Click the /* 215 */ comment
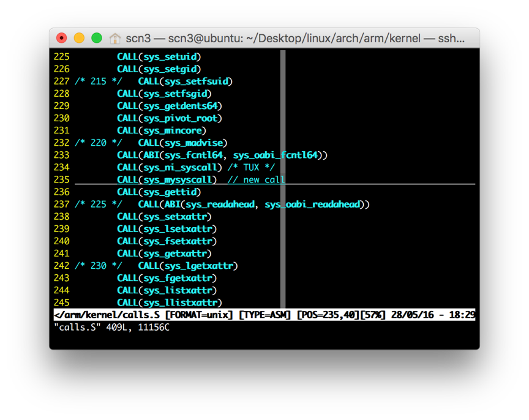 98,81
